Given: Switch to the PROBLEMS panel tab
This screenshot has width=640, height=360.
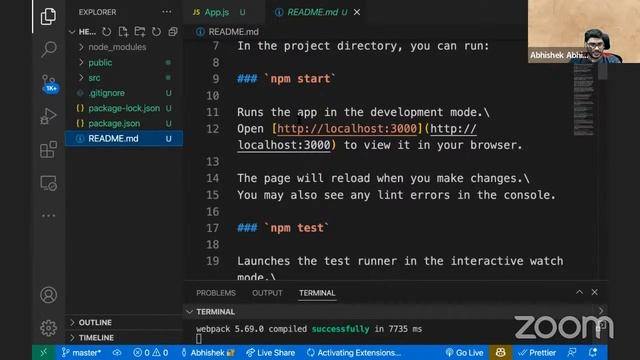Looking at the screenshot, I should (216, 293).
